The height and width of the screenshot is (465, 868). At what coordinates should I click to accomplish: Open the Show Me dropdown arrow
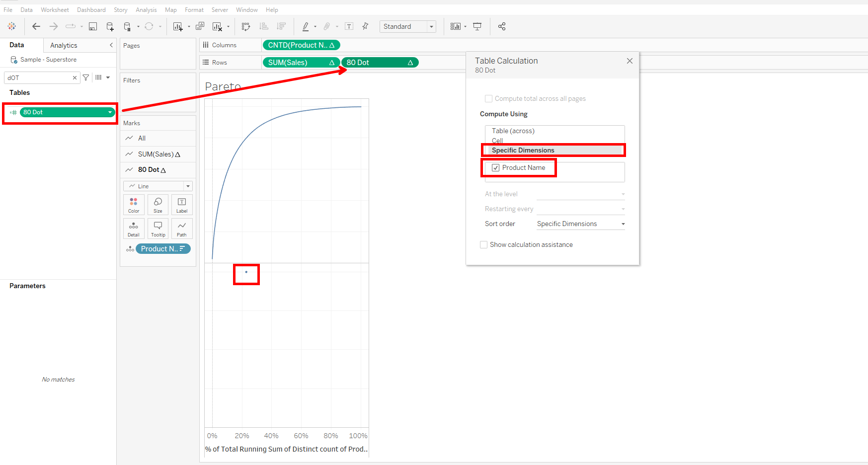click(x=465, y=26)
